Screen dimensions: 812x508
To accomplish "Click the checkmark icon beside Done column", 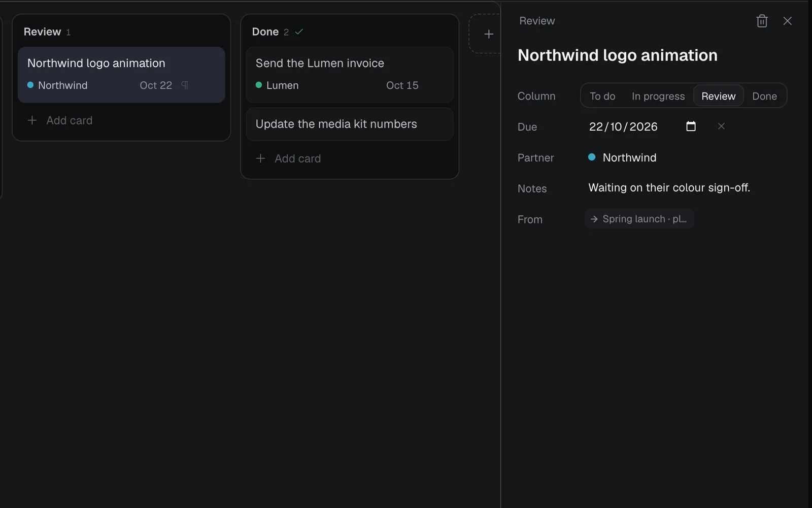I will pyautogui.click(x=299, y=31).
